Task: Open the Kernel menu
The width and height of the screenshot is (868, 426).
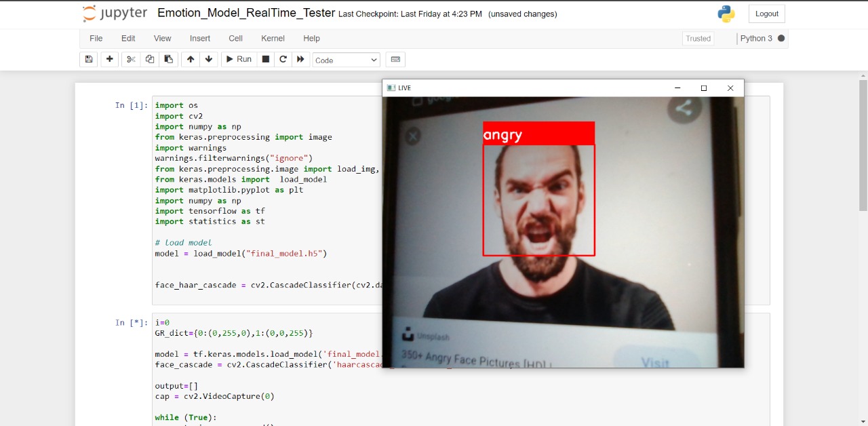Action: (x=273, y=39)
